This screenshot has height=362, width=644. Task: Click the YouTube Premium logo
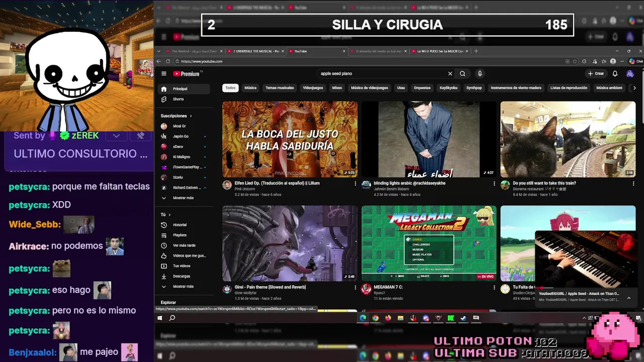click(186, 73)
